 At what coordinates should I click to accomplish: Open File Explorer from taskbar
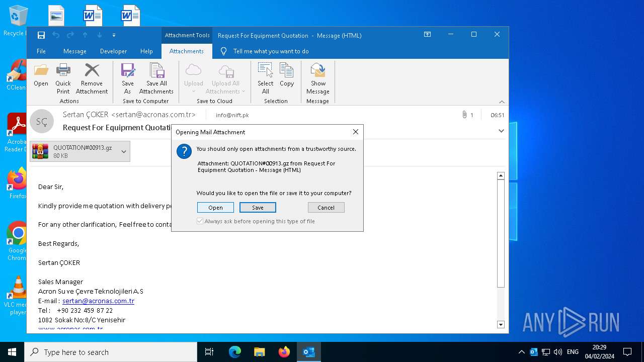pyautogui.click(x=259, y=352)
